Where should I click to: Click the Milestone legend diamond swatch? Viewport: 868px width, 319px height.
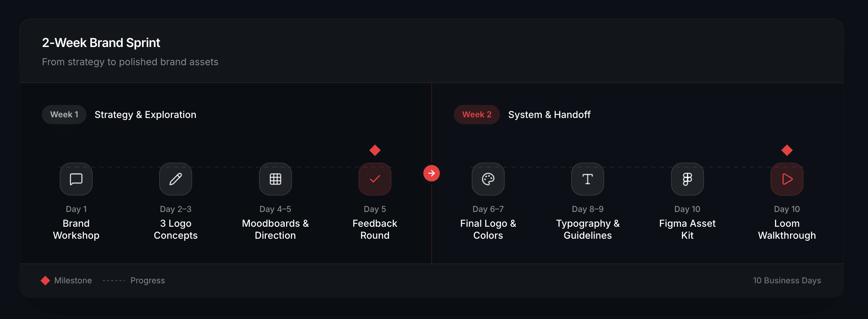(x=45, y=281)
